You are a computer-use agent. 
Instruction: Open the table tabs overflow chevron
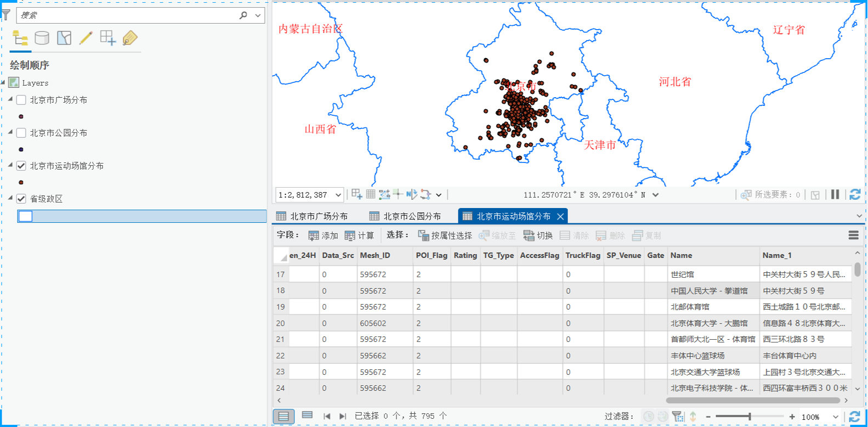[x=859, y=216]
